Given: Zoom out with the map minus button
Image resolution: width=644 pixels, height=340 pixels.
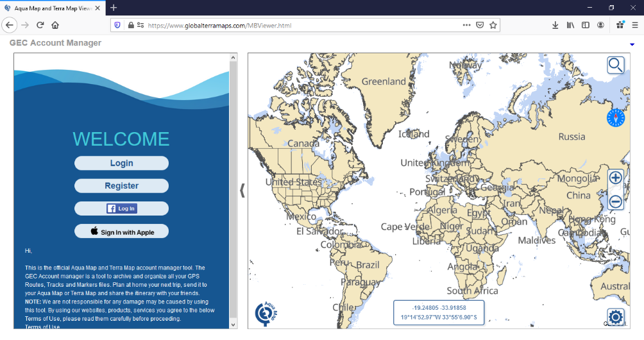Looking at the screenshot, I should pyautogui.click(x=615, y=201).
